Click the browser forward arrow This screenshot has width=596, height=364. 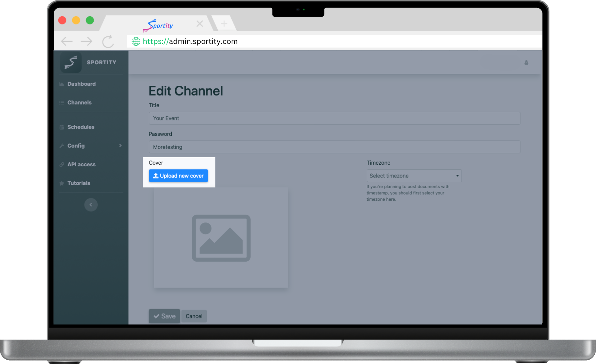click(87, 42)
